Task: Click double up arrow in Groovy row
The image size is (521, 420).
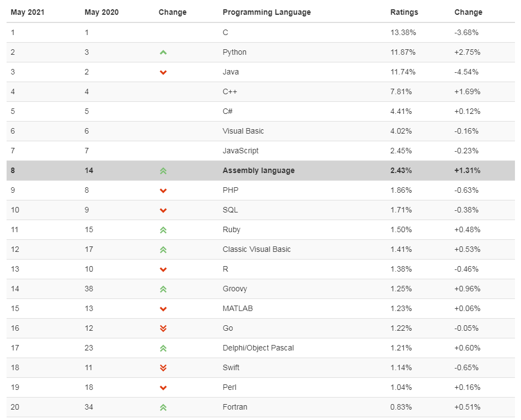Action: click(163, 289)
